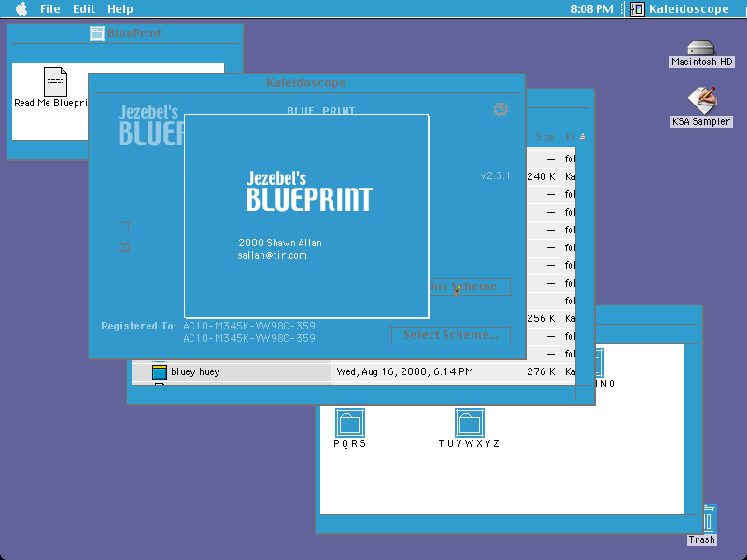Click the bluey huey scheme file icon
This screenshot has width=747, height=560.
click(159, 371)
